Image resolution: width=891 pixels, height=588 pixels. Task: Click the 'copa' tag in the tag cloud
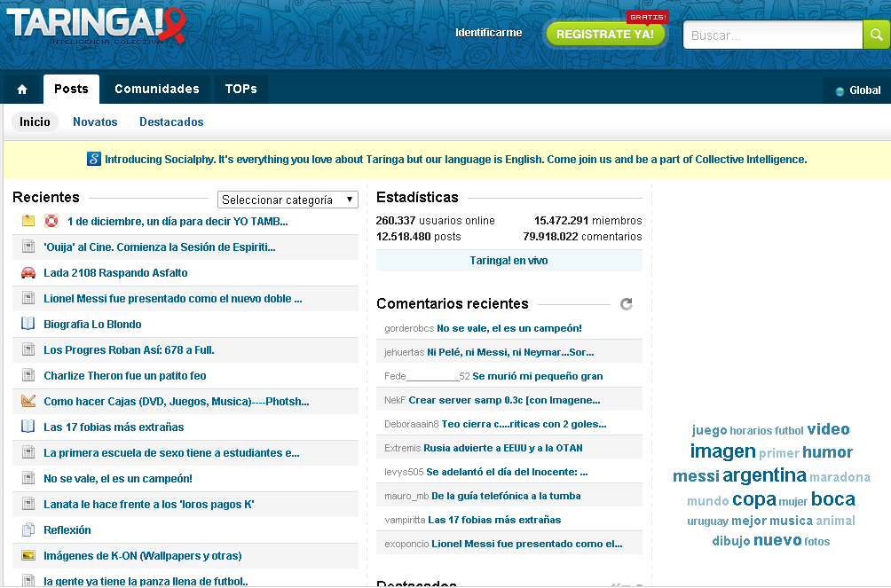click(x=754, y=499)
